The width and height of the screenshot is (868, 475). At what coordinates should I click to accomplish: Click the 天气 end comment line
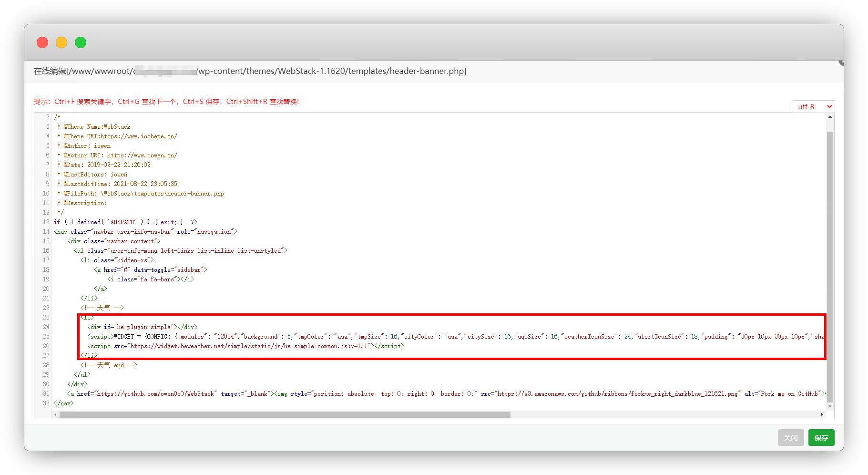pyautogui.click(x=109, y=365)
